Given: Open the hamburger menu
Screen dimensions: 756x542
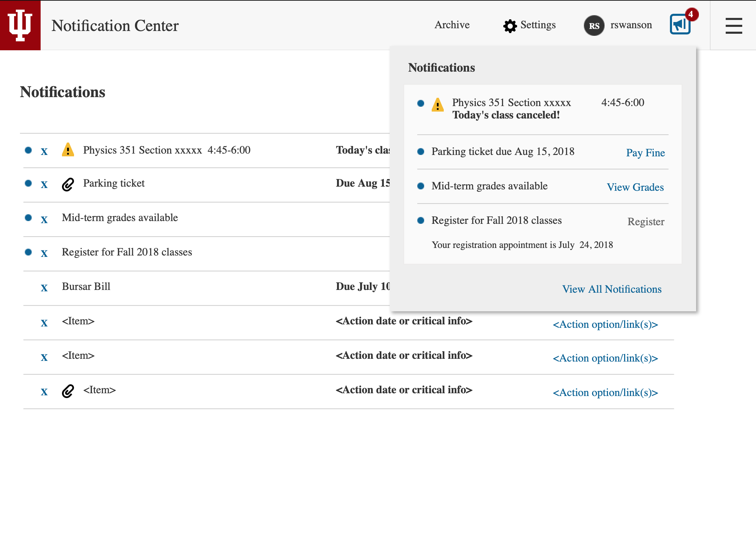Looking at the screenshot, I should pos(734,26).
